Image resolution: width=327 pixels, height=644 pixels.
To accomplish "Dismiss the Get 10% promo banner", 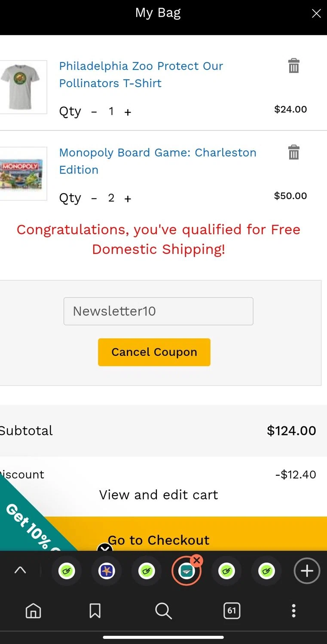I will point(104,549).
